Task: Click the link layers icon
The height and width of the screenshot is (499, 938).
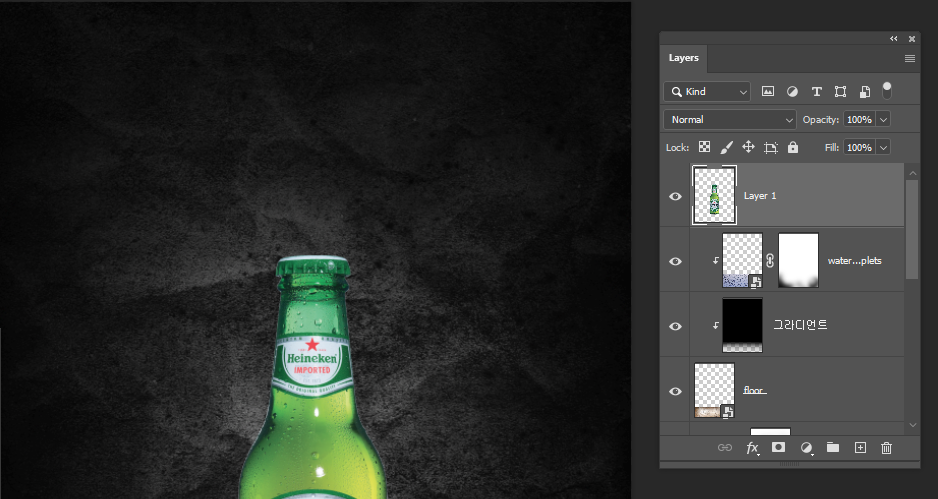Action: point(724,448)
